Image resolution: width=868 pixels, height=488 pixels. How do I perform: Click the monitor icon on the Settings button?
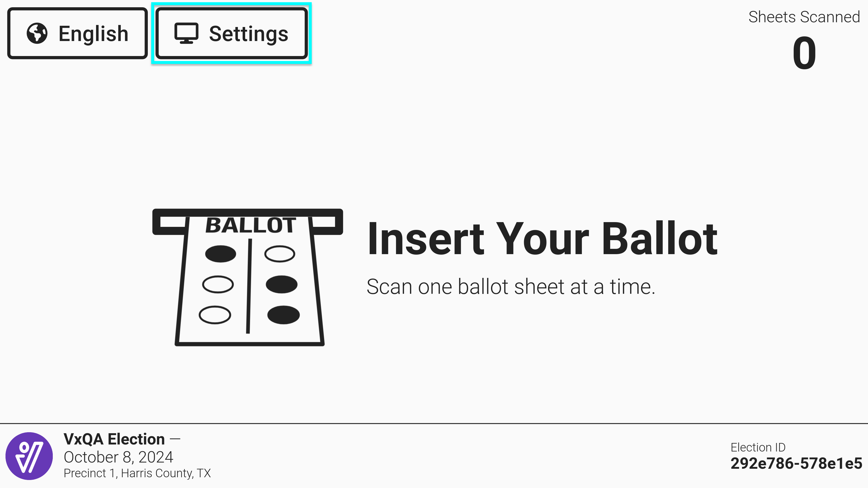pos(186,33)
